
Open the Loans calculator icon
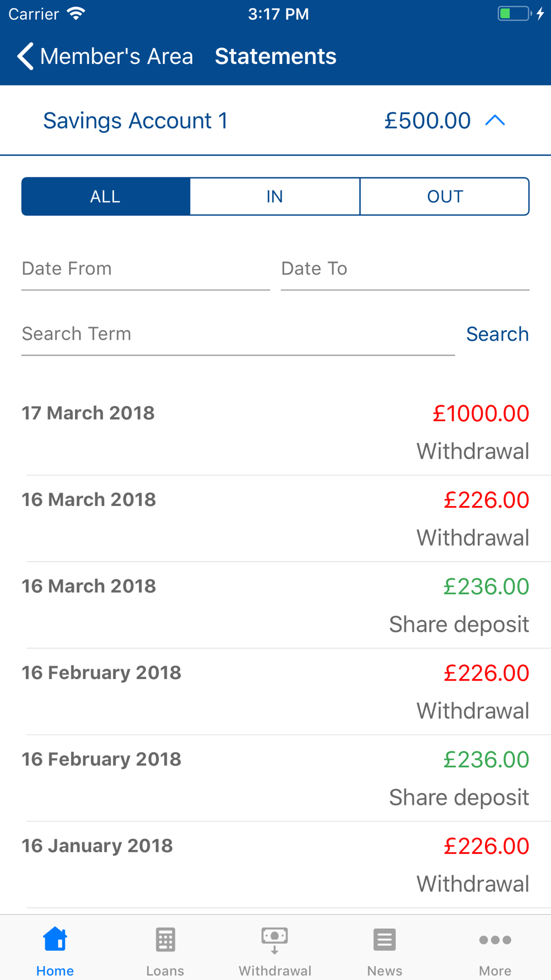click(x=165, y=940)
